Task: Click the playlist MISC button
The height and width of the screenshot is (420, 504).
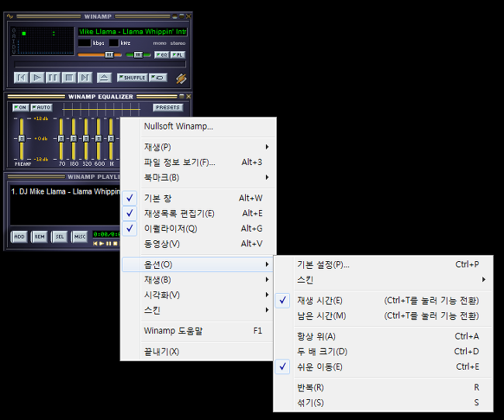Action: click(79, 236)
